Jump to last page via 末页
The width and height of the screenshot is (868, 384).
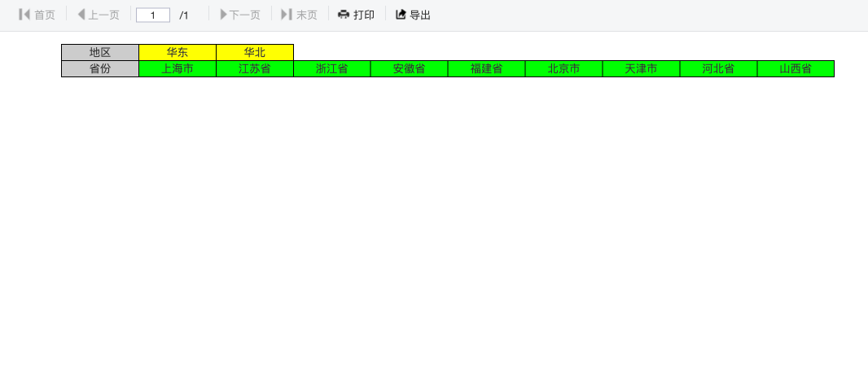coord(307,15)
